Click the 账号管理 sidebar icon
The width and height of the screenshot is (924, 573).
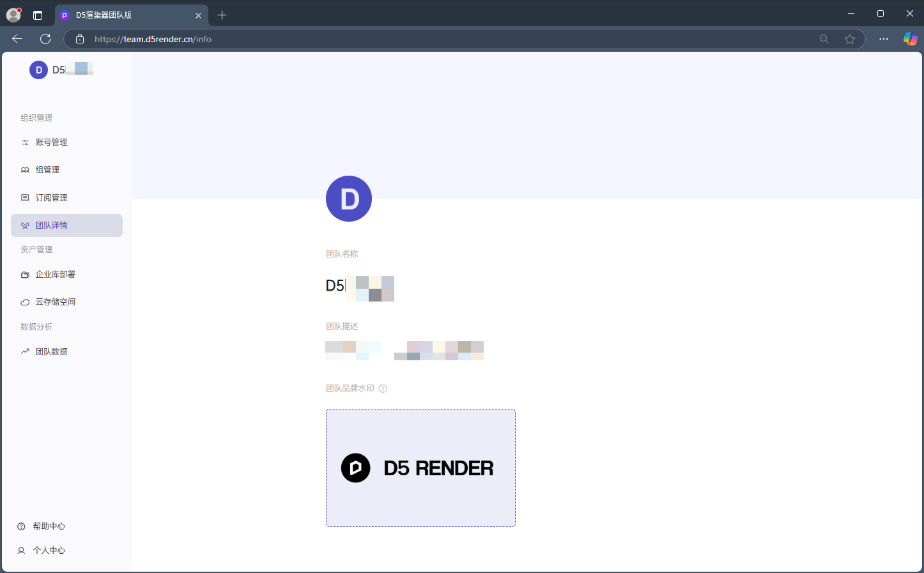(x=25, y=142)
